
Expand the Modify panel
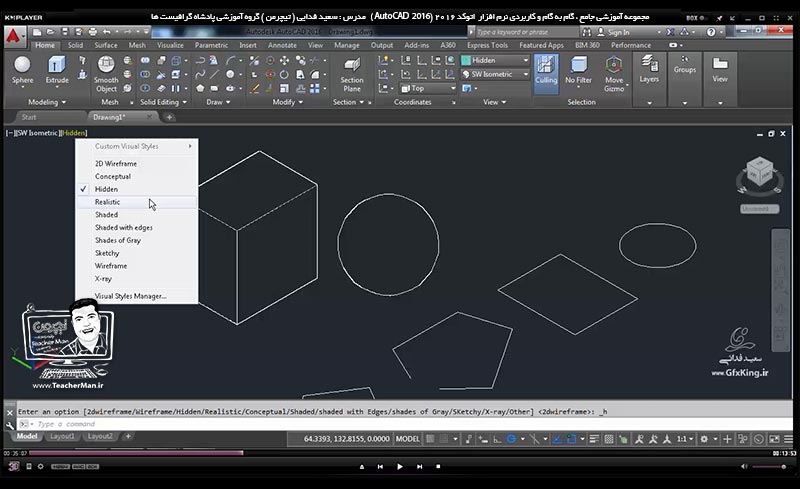(288, 102)
